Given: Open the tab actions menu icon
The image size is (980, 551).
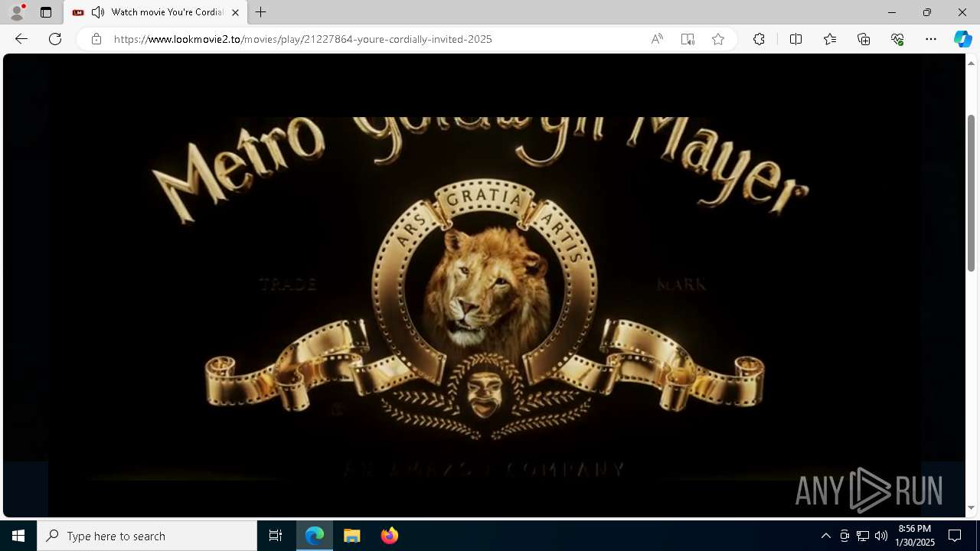Looking at the screenshot, I should pos(46,12).
